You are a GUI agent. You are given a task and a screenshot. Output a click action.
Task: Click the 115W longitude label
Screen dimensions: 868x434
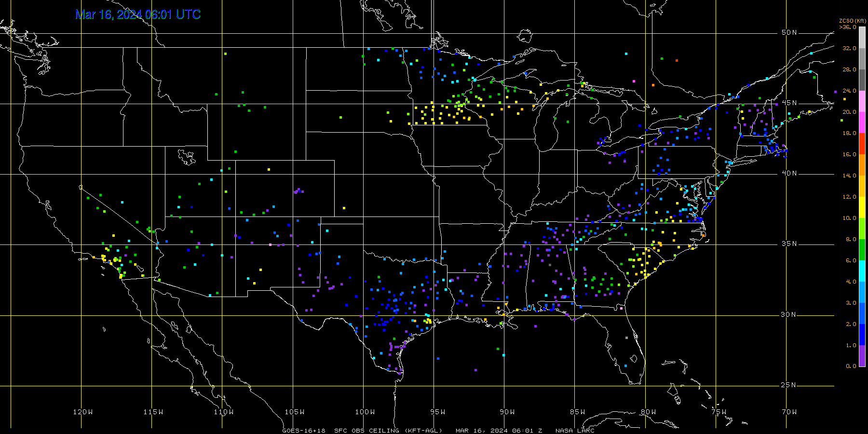click(153, 412)
